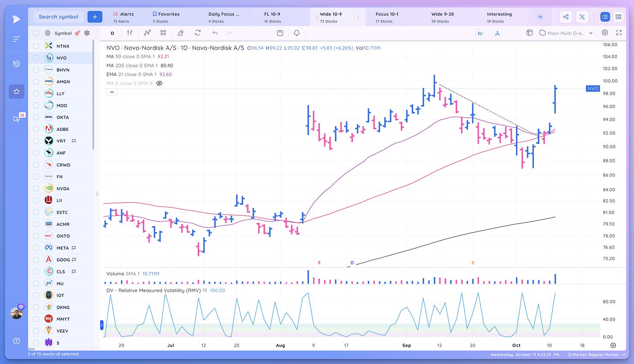Switch to list view layout

[605, 17]
